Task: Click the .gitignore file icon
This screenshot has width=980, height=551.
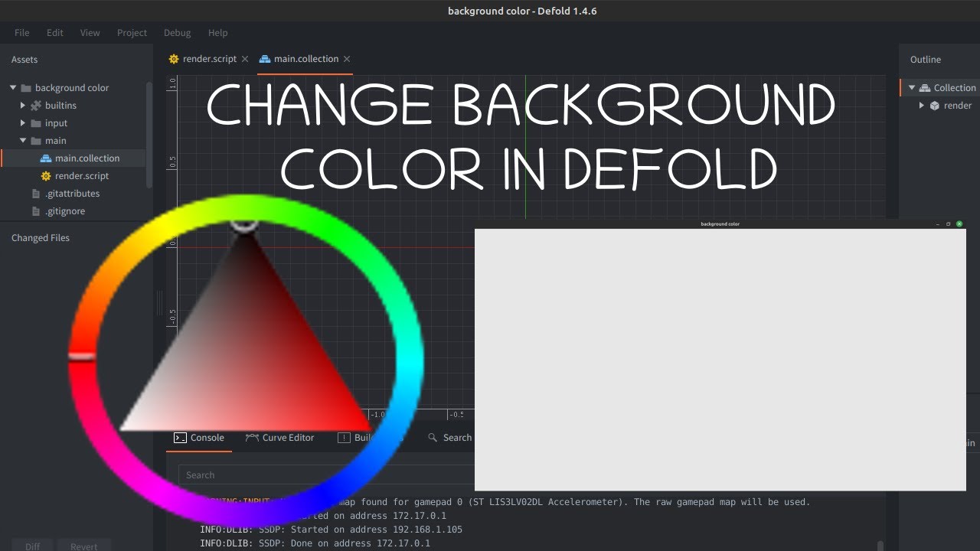Action: click(x=36, y=211)
